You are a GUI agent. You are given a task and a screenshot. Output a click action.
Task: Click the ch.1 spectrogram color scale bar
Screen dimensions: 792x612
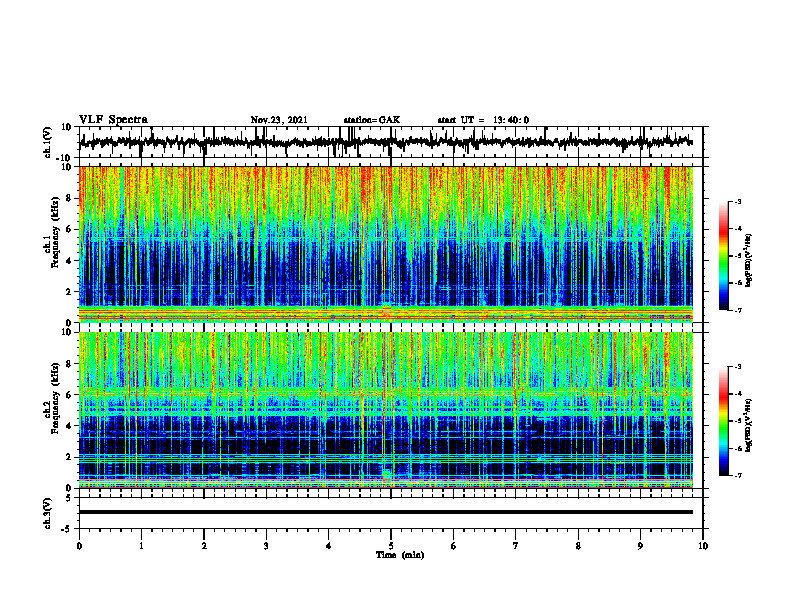(723, 256)
